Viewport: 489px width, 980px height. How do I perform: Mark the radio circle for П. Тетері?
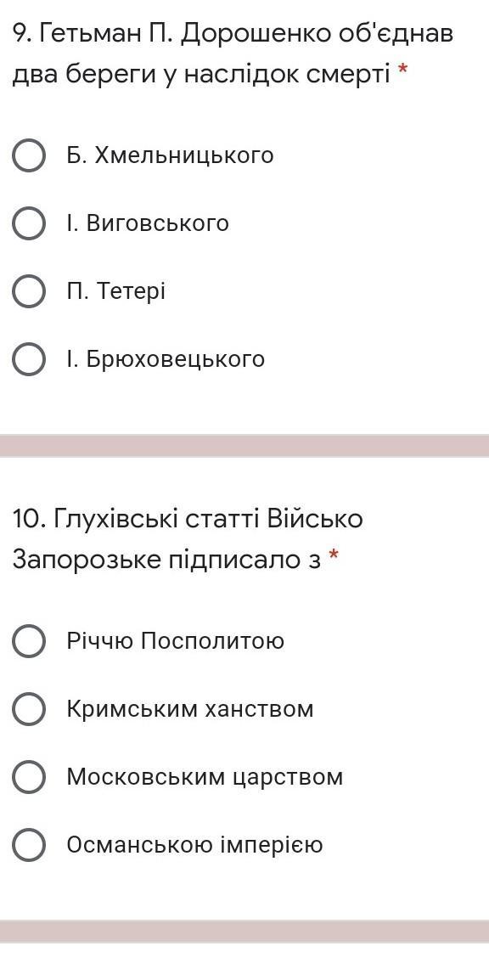point(29,292)
